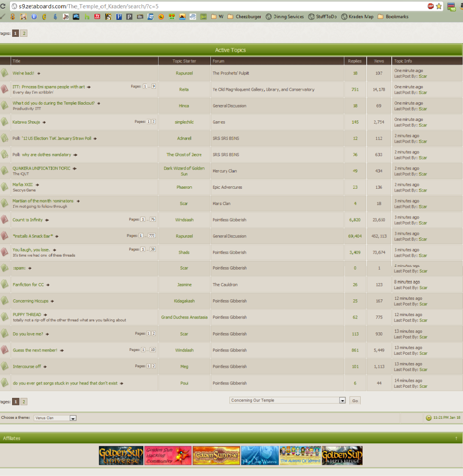Click the poll topic icon for 'why are clothes mandatory'
463x476 pixels.
pyautogui.click(x=5, y=154)
